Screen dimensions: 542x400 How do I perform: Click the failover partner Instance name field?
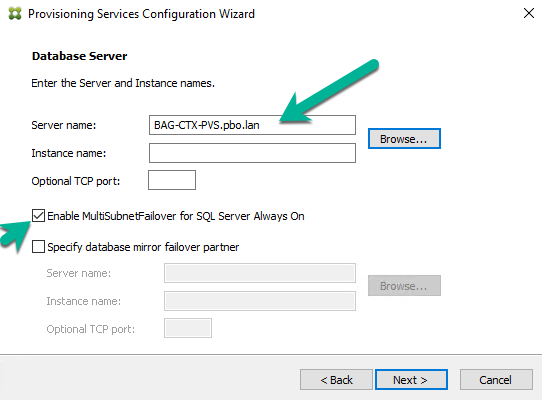pyautogui.click(x=260, y=301)
